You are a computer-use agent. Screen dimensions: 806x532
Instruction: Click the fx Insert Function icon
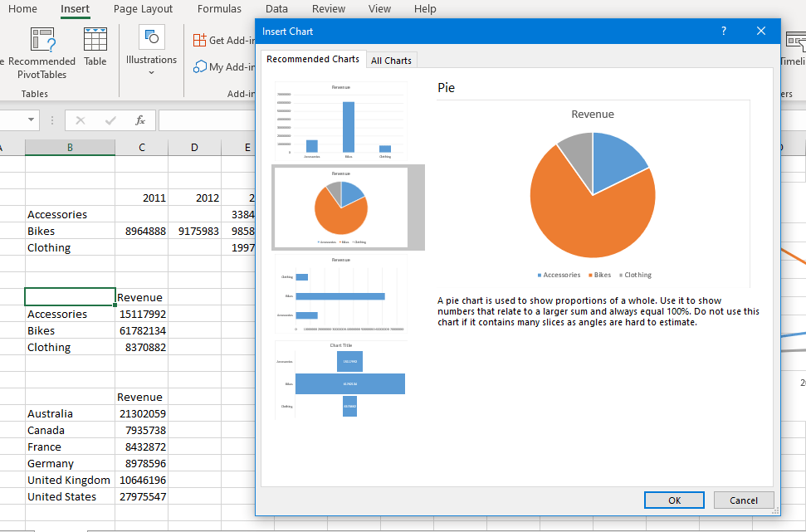coord(140,120)
